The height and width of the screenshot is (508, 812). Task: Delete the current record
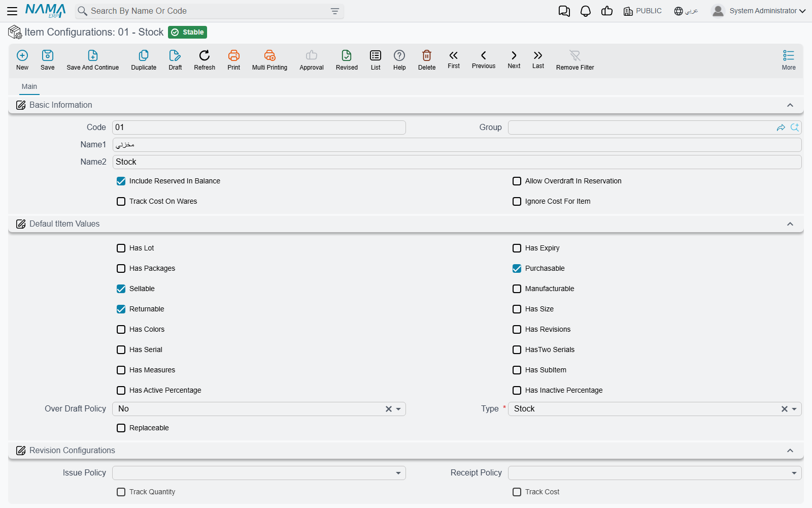427,60
